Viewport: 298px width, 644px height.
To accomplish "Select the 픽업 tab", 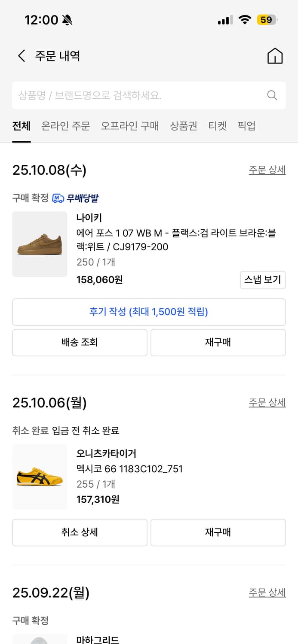I will [x=246, y=126].
